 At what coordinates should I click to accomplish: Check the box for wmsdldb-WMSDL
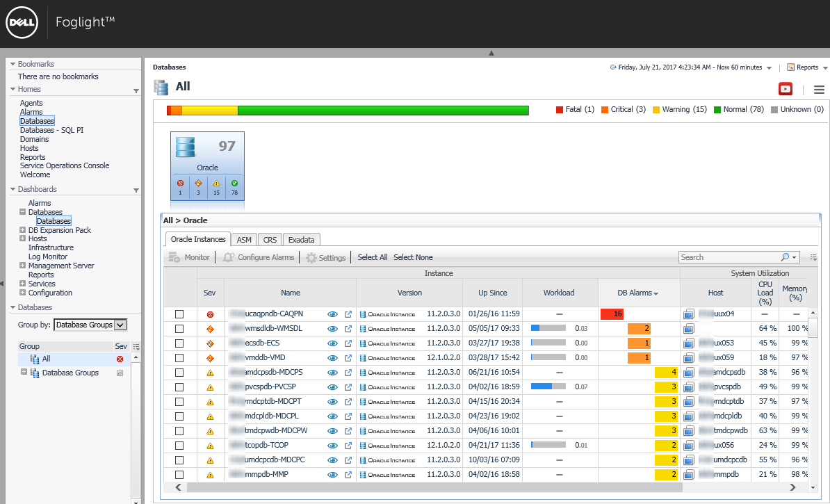[x=179, y=329]
